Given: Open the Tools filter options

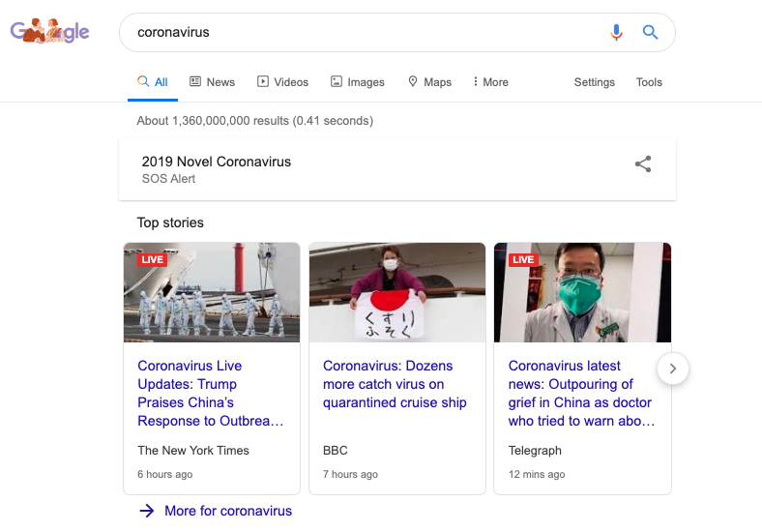Looking at the screenshot, I should pyautogui.click(x=649, y=82).
